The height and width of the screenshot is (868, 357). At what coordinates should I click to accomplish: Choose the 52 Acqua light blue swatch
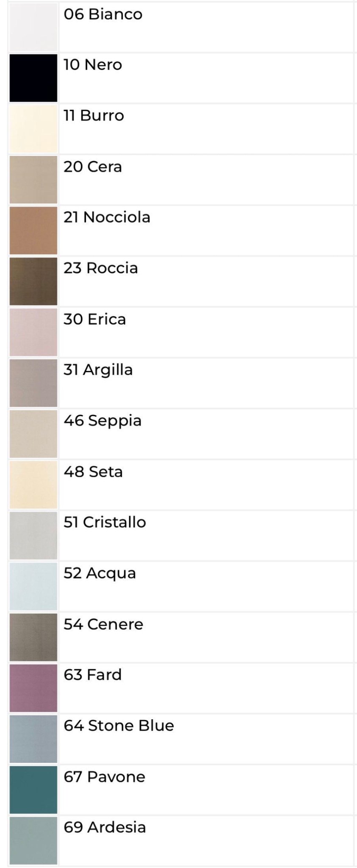tap(33, 587)
